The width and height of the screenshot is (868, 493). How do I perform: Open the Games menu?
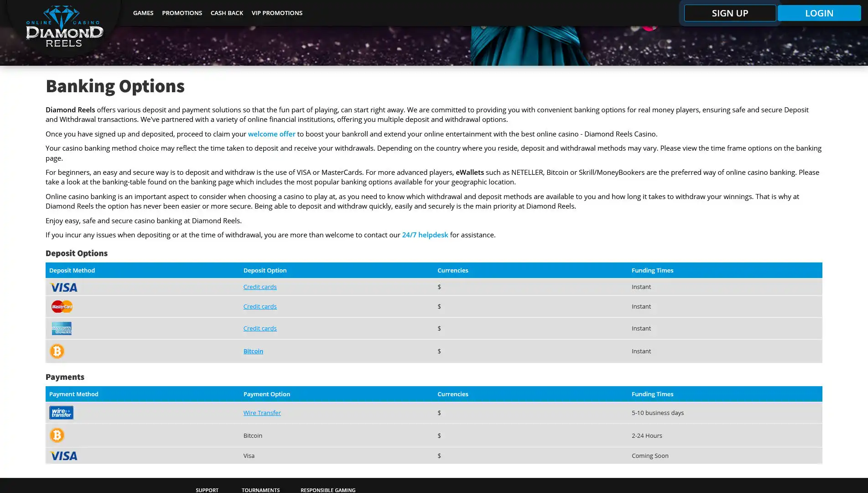pos(143,13)
